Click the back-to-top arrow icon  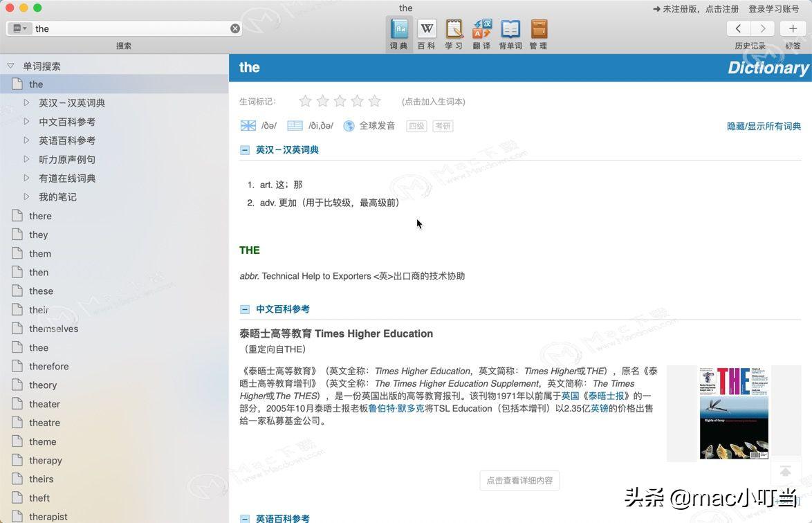[786, 471]
